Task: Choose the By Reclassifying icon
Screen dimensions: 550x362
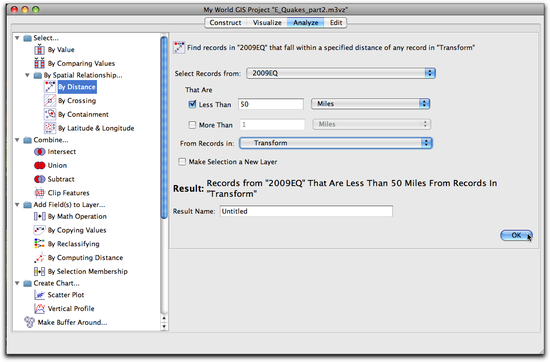Action: (39, 244)
